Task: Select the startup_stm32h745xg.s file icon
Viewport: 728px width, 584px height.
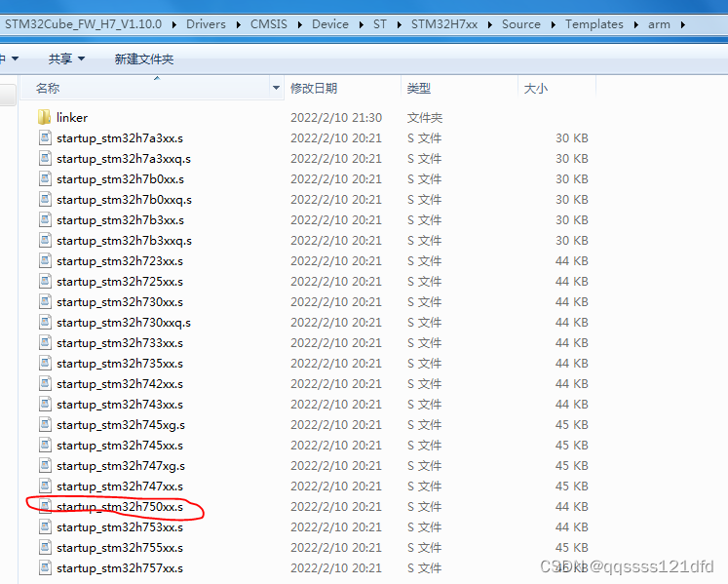Action: (x=45, y=424)
